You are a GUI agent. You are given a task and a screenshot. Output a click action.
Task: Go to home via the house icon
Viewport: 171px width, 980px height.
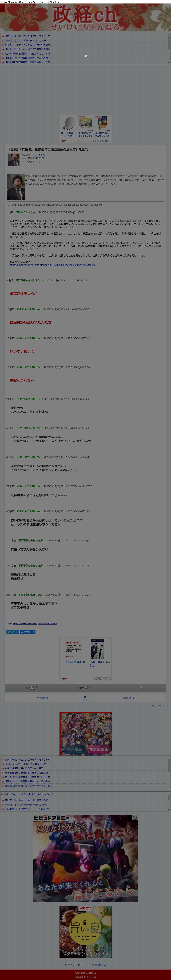(x=85, y=698)
